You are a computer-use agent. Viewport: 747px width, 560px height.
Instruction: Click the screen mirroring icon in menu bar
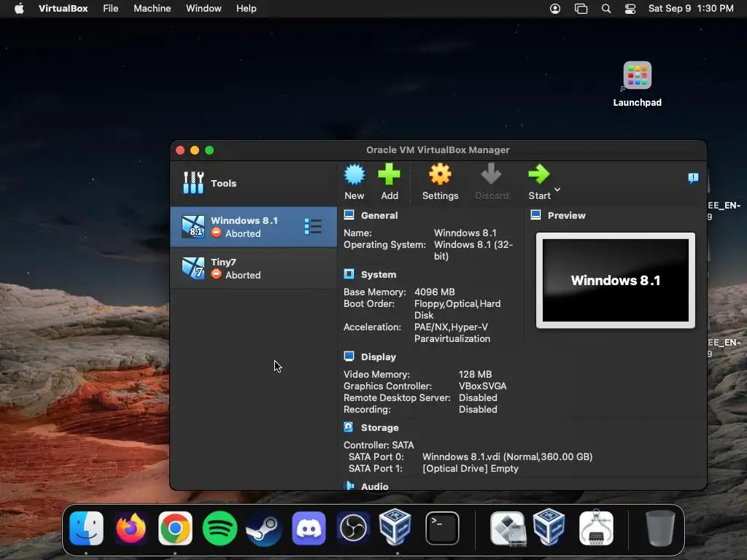pos(581,9)
